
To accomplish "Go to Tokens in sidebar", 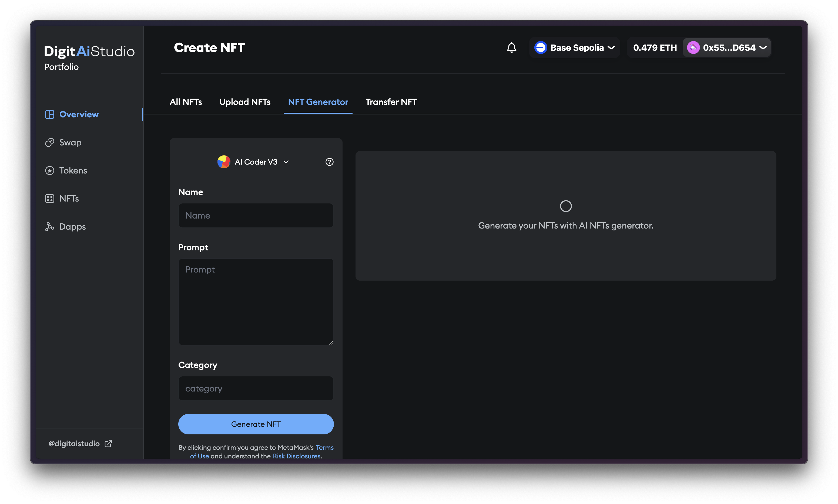I will click(x=73, y=171).
